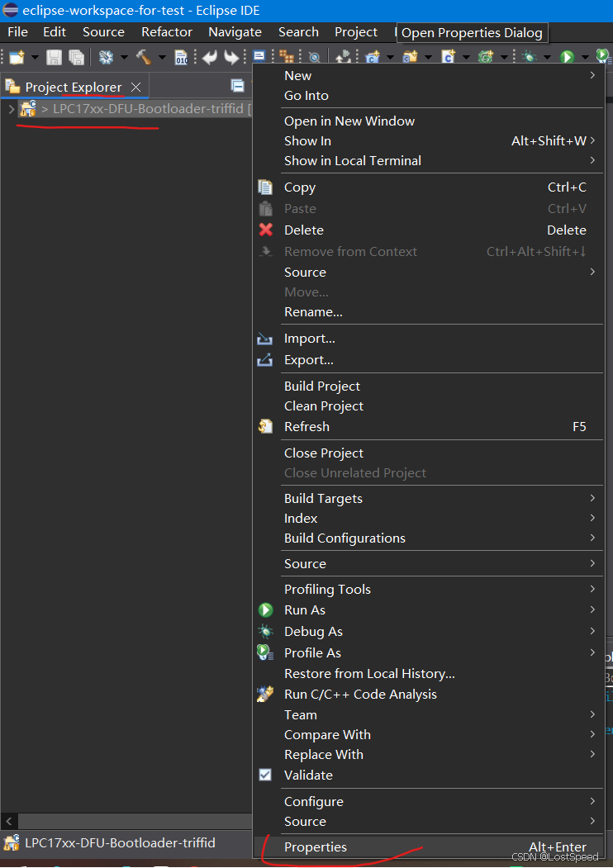Click the red X Delete entry
613x868 pixels.
428,230
